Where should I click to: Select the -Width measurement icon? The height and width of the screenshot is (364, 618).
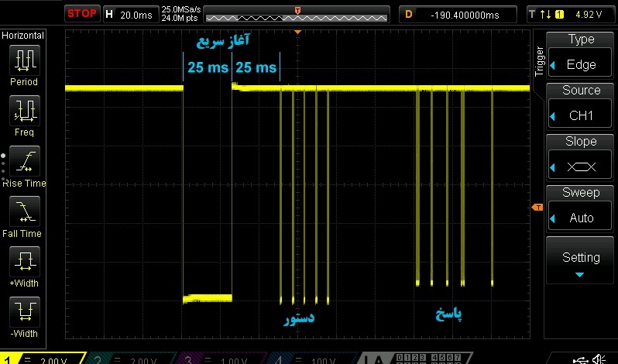(x=25, y=312)
